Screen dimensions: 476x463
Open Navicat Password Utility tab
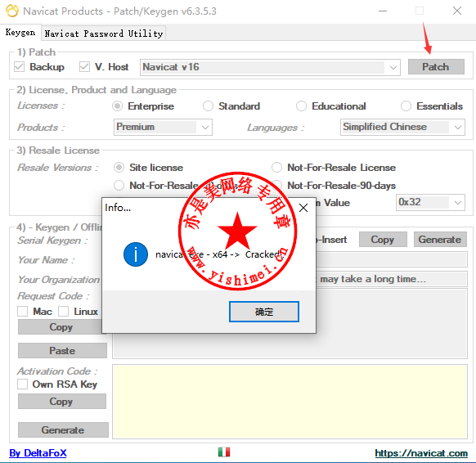(x=104, y=34)
